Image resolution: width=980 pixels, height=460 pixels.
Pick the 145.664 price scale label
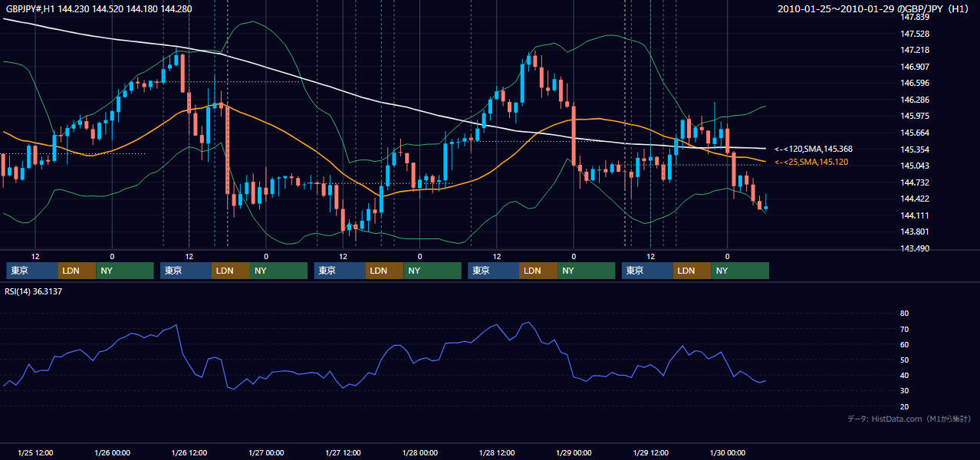pyautogui.click(x=916, y=133)
